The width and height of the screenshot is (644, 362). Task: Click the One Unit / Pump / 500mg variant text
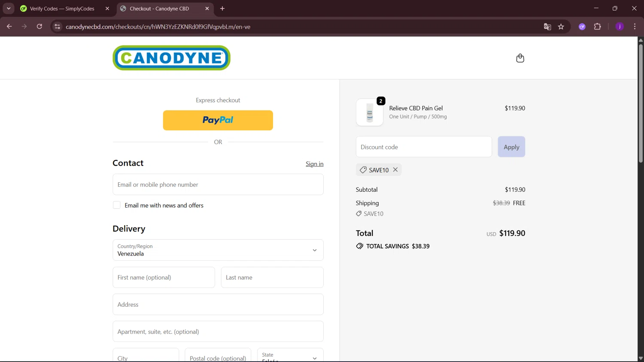418,117
